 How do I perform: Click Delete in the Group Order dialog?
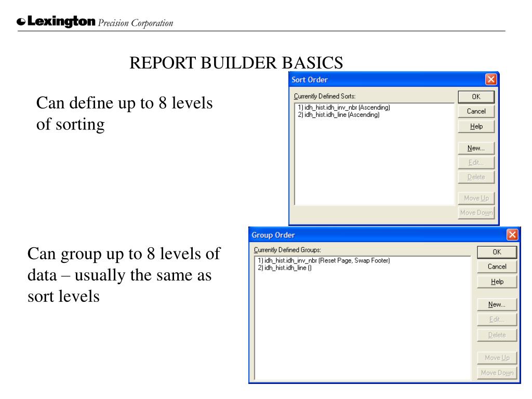[x=497, y=335]
